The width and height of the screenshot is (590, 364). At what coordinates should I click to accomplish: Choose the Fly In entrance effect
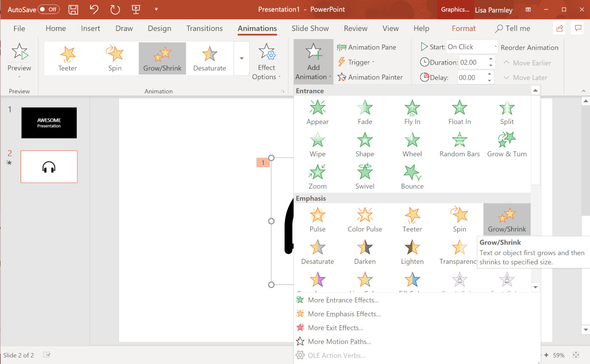click(412, 112)
